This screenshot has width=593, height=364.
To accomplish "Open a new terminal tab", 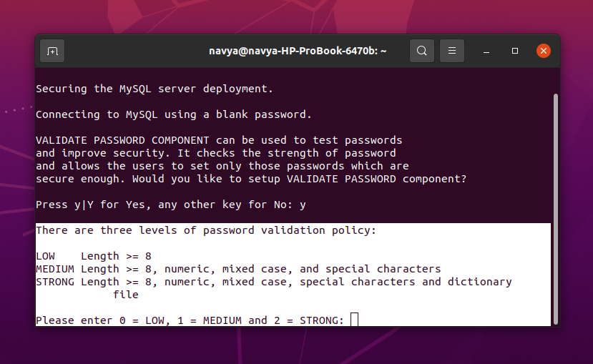I will pos(52,51).
